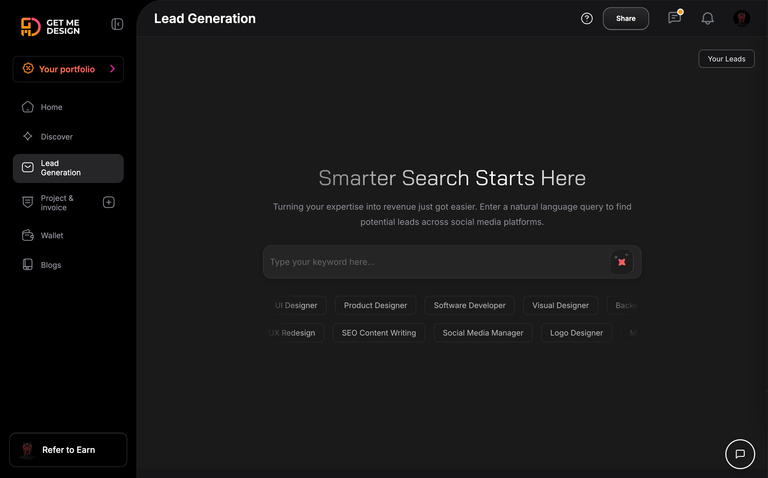Image resolution: width=768 pixels, height=478 pixels.
Task: Click the Share button
Action: (625, 19)
